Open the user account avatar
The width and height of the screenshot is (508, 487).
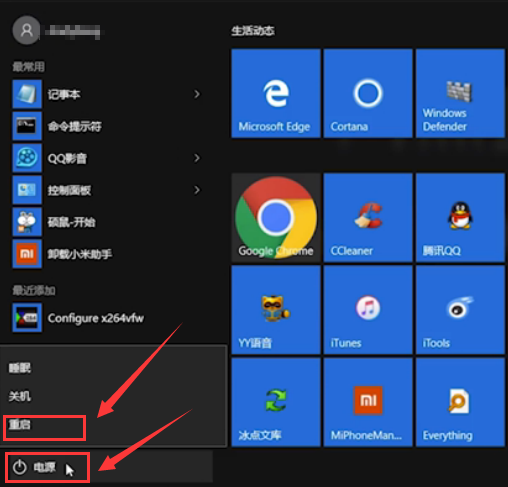coord(27,31)
